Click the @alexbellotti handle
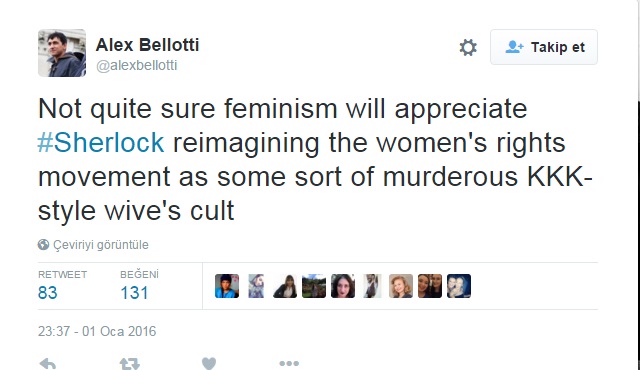The height and width of the screenshot is (370, 640). point(136,65)
